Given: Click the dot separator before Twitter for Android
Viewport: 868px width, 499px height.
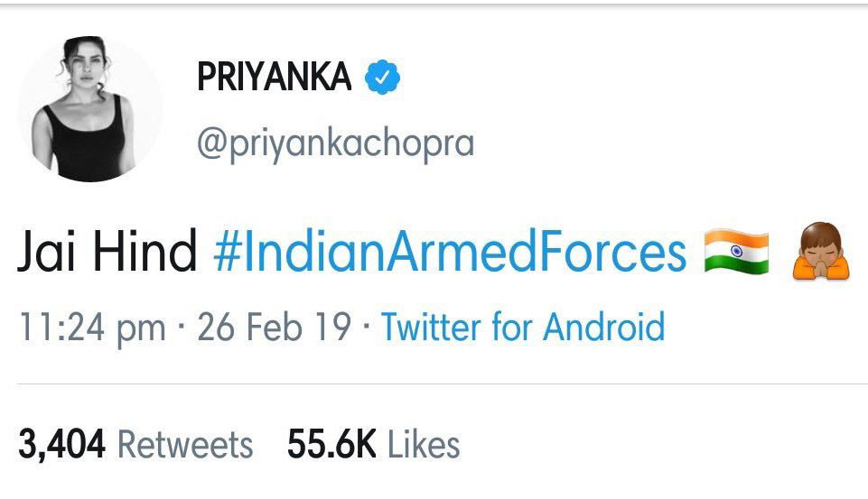Looking at the screenshot, I should click(x=366, y=327).
